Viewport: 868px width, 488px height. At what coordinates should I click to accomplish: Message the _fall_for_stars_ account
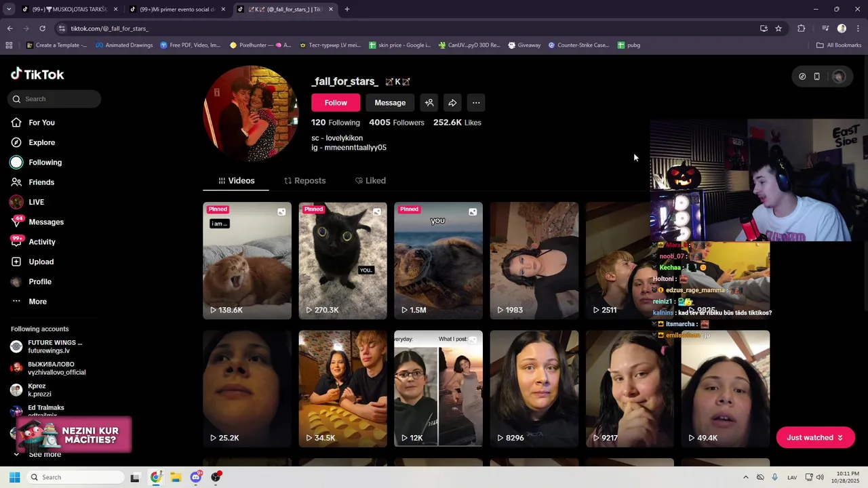point(390,103)
